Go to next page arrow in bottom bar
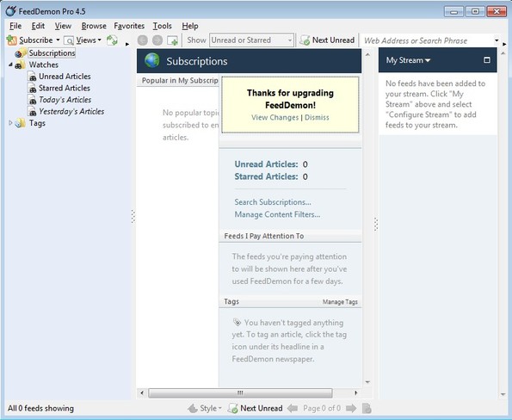The image size is (512, 420). [x=351, y=408]
